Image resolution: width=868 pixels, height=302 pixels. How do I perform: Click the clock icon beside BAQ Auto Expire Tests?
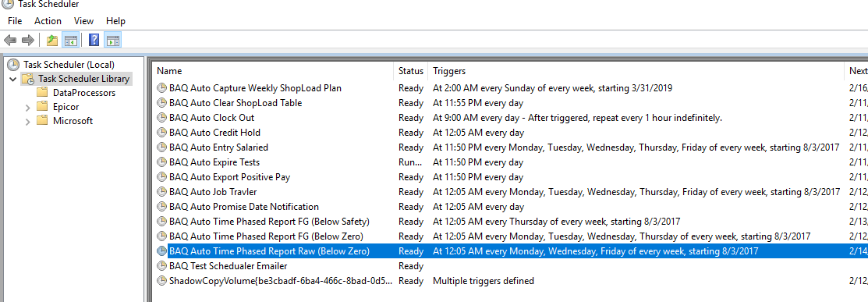point(161,162)
